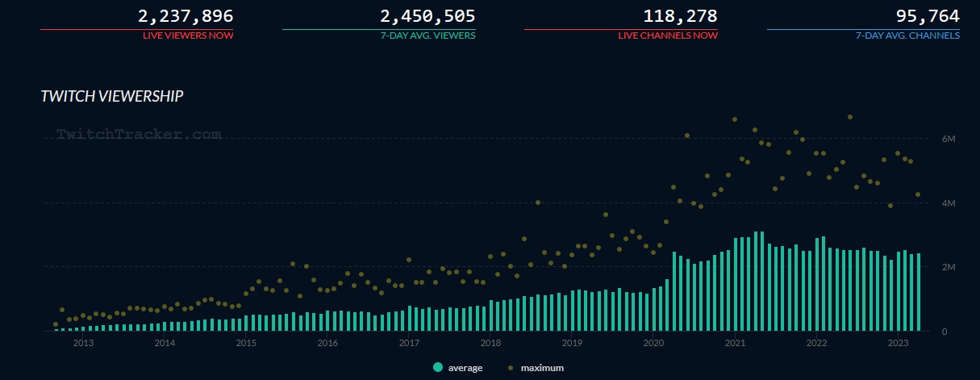Click the highest maximum dot in mid-2022
The width and height of the screenshot is (980, 380).
(850, 117)
